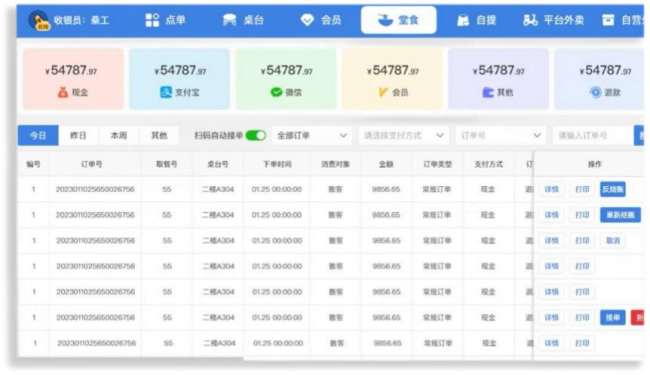
Task: Switch to the 本周 tab
Action: point(119,135)
